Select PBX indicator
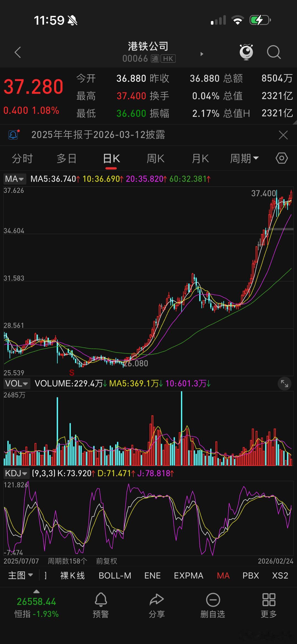The image size is (297, 644). [x=251, y=576]
